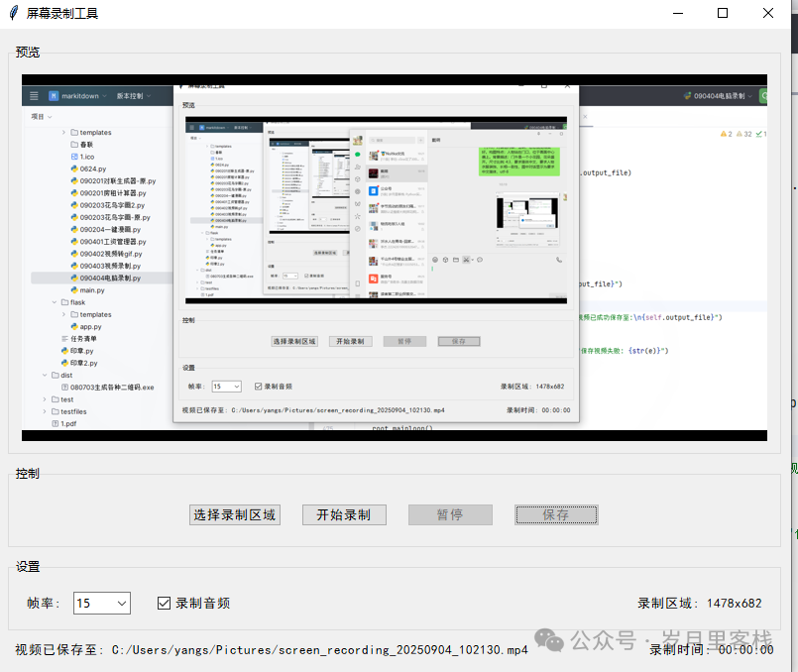Select 090201房租计算器.py in the tree
798x672 pixels.
pyautogui.click(x=108, y=193)
